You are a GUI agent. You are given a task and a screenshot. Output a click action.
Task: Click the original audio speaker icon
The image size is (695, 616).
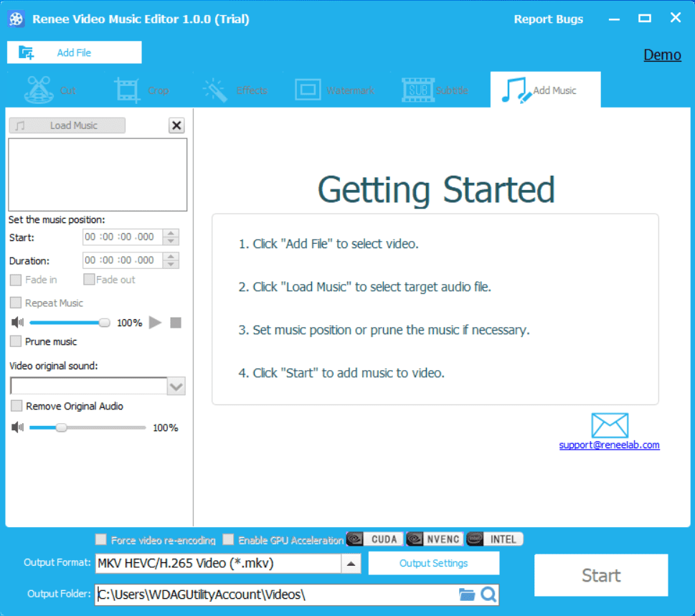[x=17, y=427]
